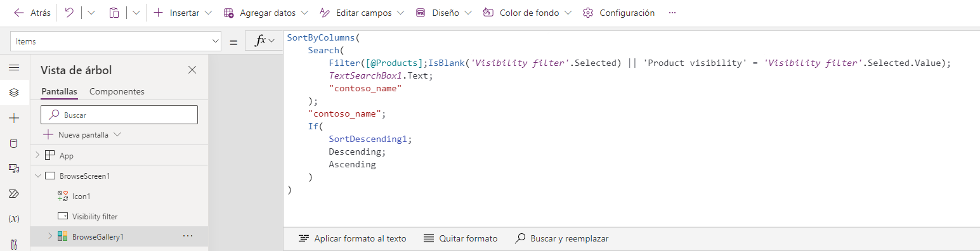Open the Items property dropdown
Viewport: 980px width, 251px height.
coord(115,41)
